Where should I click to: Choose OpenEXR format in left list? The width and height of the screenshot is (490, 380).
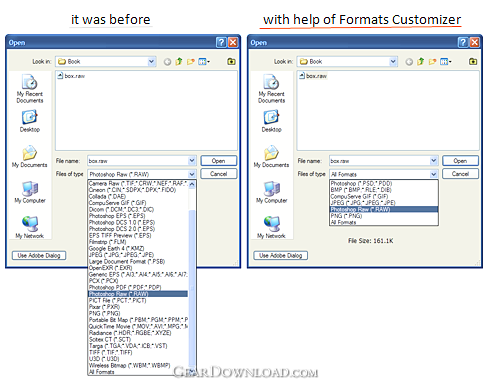pos(138,268)
